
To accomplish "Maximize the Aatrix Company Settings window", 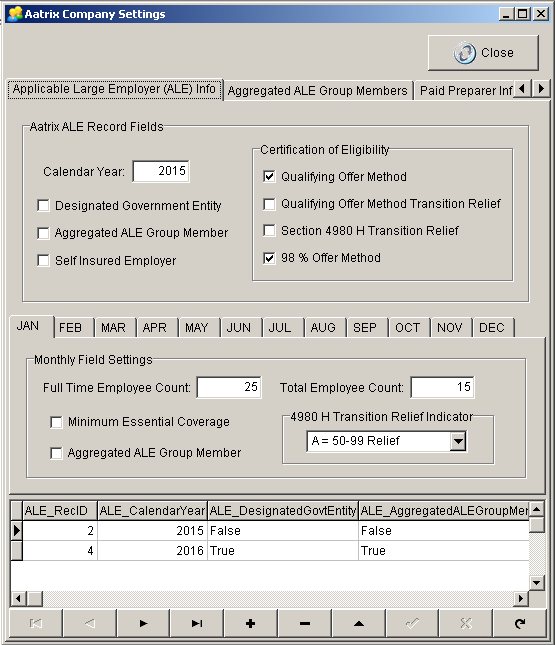I will tap(523, 14).
